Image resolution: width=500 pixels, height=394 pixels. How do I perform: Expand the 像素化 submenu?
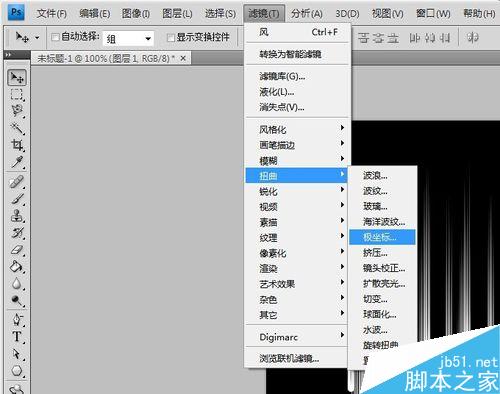click(296, 253)
